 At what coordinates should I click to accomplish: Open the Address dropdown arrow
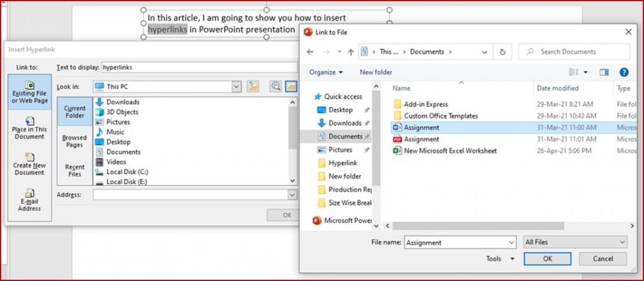[x=292, y=195]
